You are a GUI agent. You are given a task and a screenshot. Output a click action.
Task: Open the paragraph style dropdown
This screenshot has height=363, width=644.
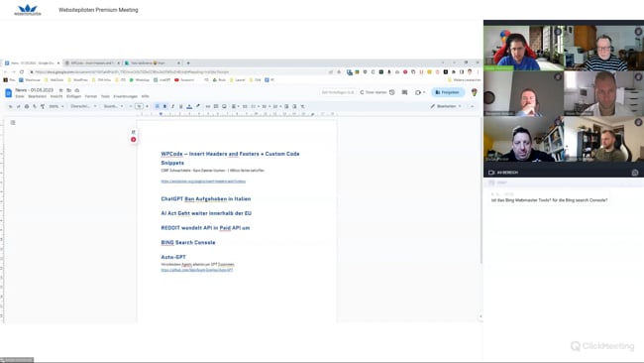pyautogui.click(x=83, y=106)
